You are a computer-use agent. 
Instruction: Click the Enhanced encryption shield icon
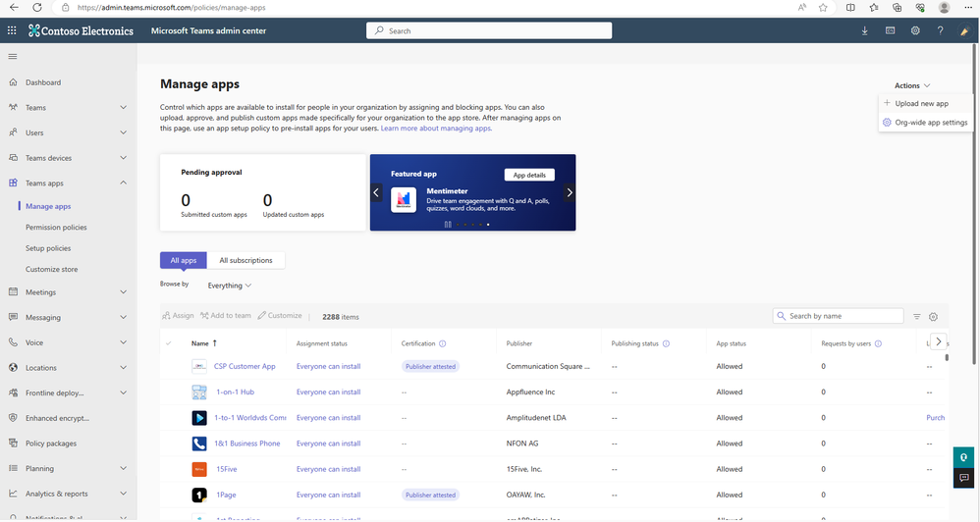click(13, 418)
